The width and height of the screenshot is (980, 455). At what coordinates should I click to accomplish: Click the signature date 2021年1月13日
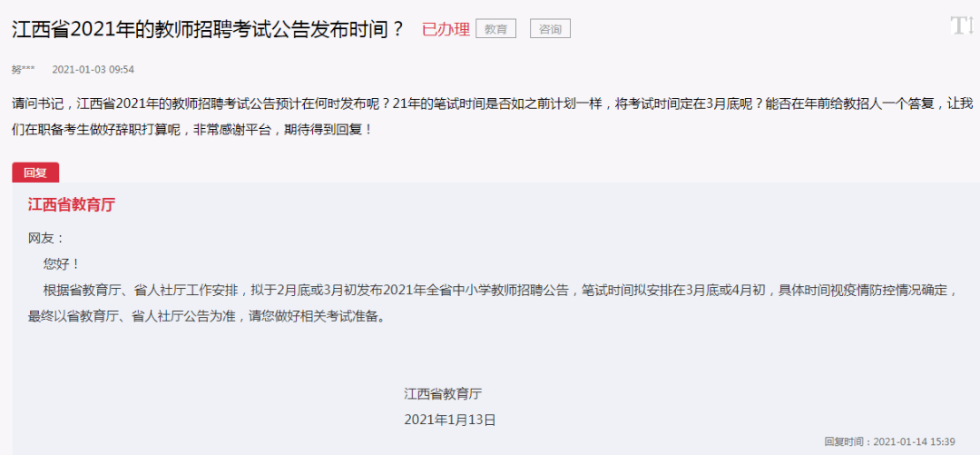pos(450,420)
